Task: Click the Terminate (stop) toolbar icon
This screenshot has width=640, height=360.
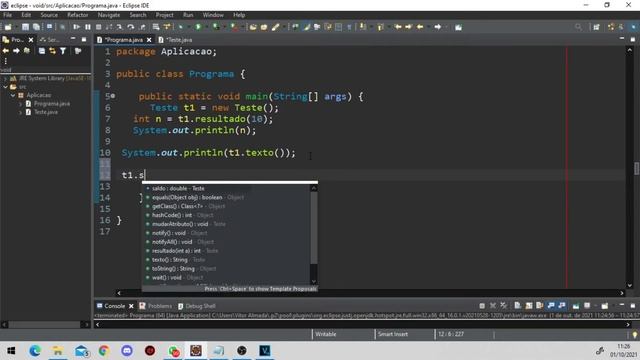Action: pos(98,27)
